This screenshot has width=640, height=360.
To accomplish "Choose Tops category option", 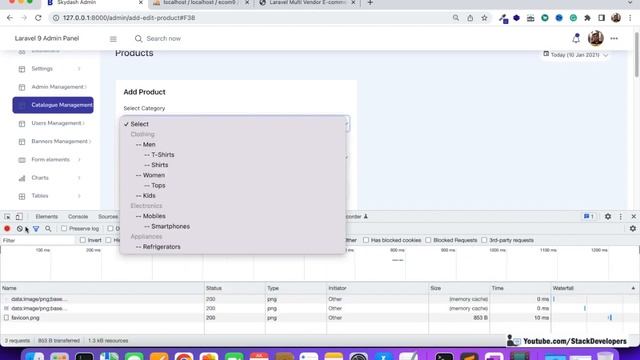I will [x=233, y=185].
